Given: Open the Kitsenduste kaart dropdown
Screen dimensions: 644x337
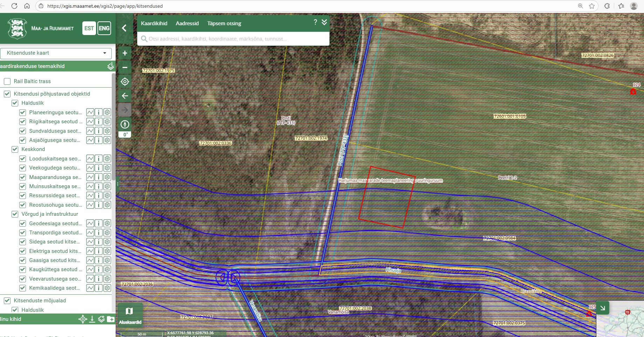Looking at the screenshot, I should pos(56,53).
